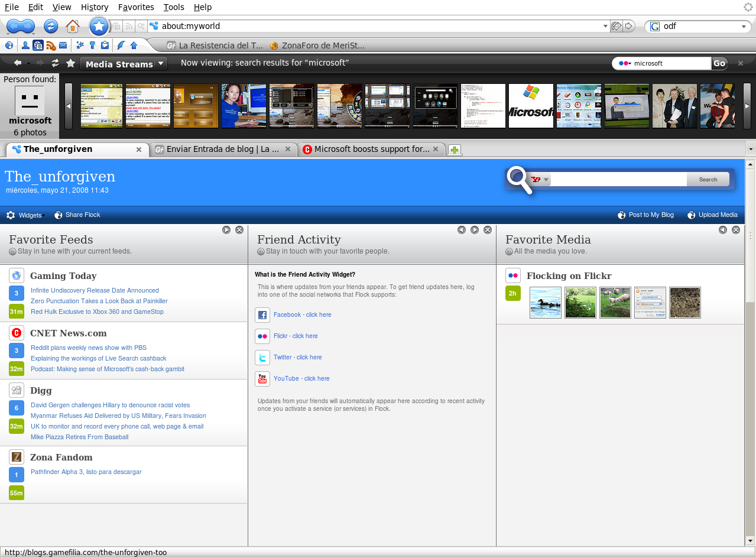Open Favorites sidebar stars icon
Screen dimensions: 756x558
80,45
